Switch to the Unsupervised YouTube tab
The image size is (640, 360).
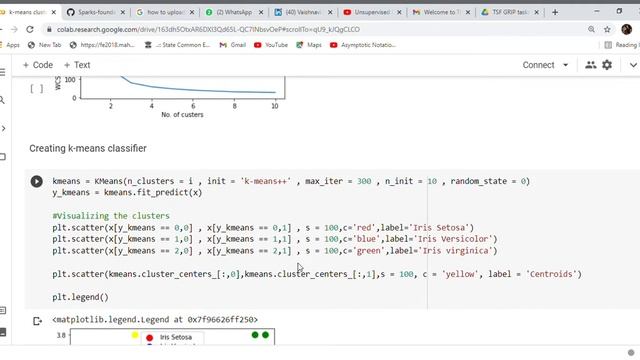tap(372, 12)
